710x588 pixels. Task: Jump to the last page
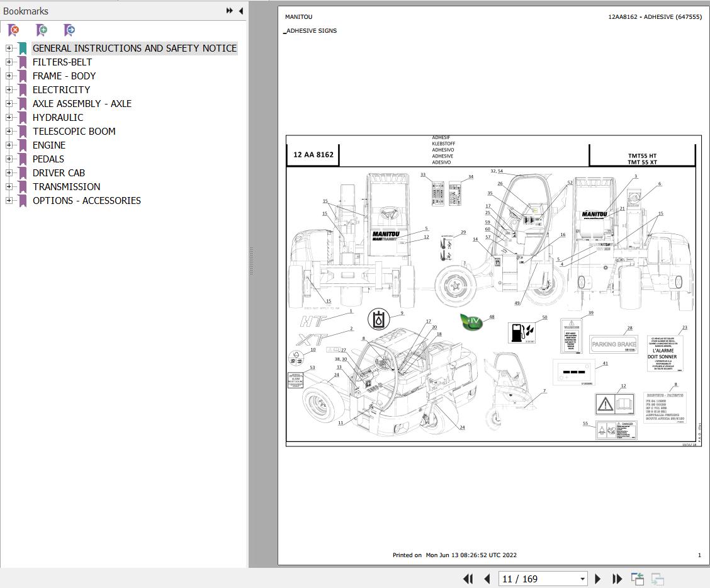(x=617, y=579)
